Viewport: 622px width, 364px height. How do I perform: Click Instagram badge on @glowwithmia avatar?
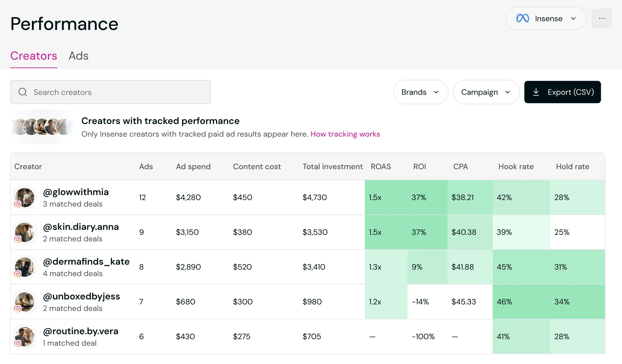(17, 205)
